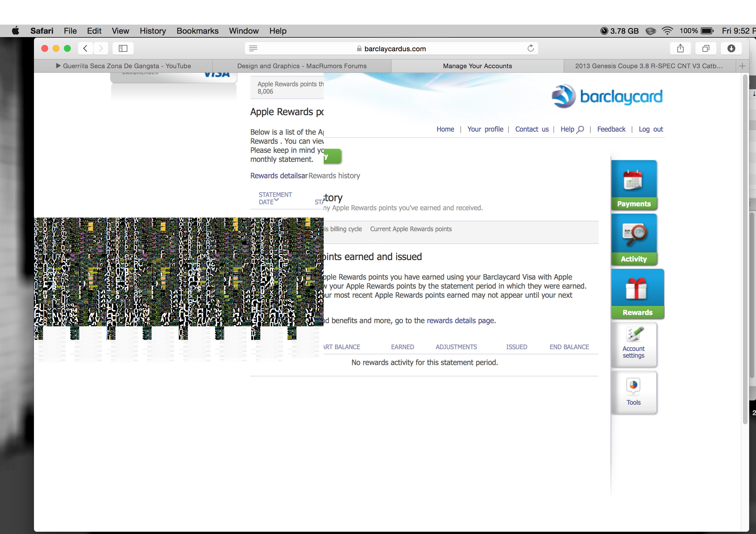This screenshot has height=534, width=756.
Task: Click Safari's share icon
Action: pyautogui.click(x=680, y=48)
